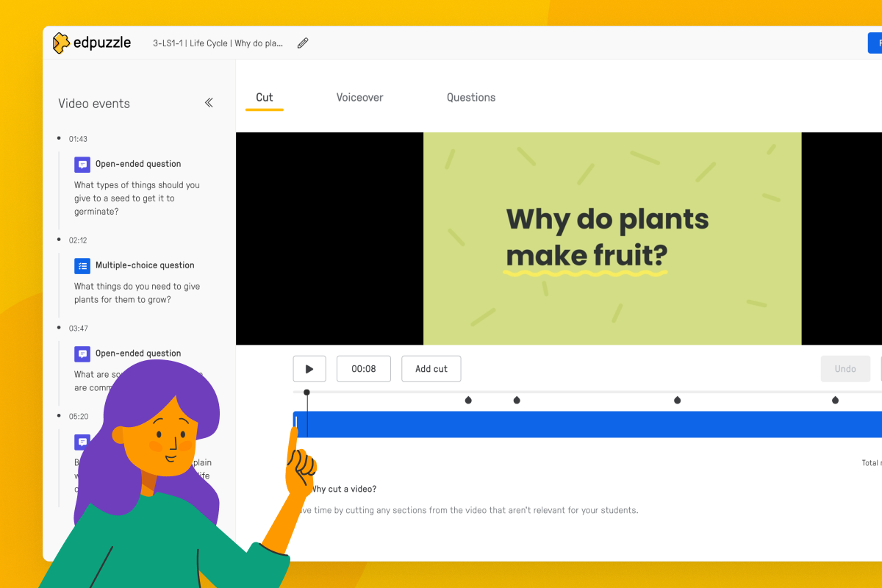The width and height of the screenshot is (882, 588).
Task: Play the video preview
Action: pyautogui.click(x=309, y=368)
